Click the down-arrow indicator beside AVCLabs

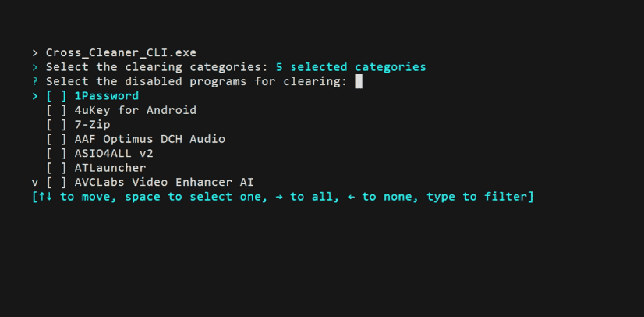tap(35, 183)
